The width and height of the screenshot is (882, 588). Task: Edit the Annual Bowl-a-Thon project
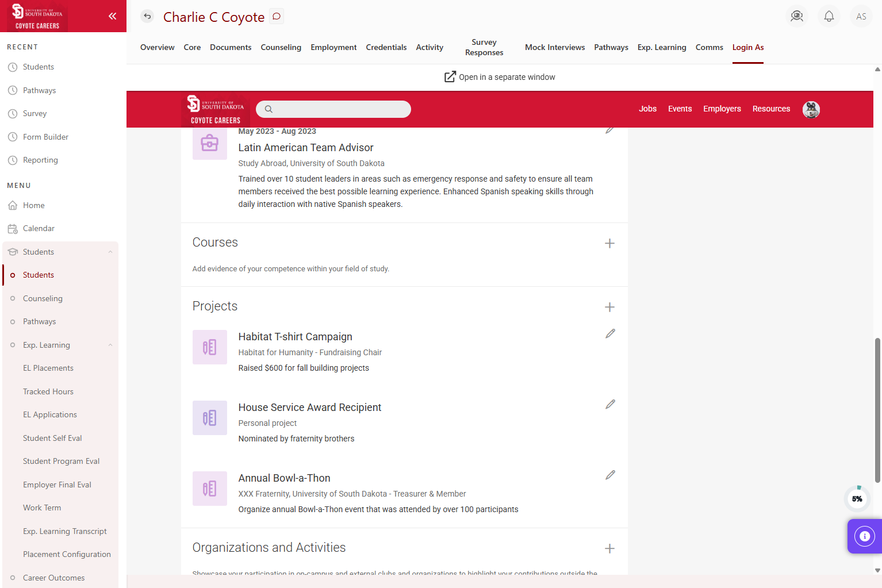tap(611, 475)
